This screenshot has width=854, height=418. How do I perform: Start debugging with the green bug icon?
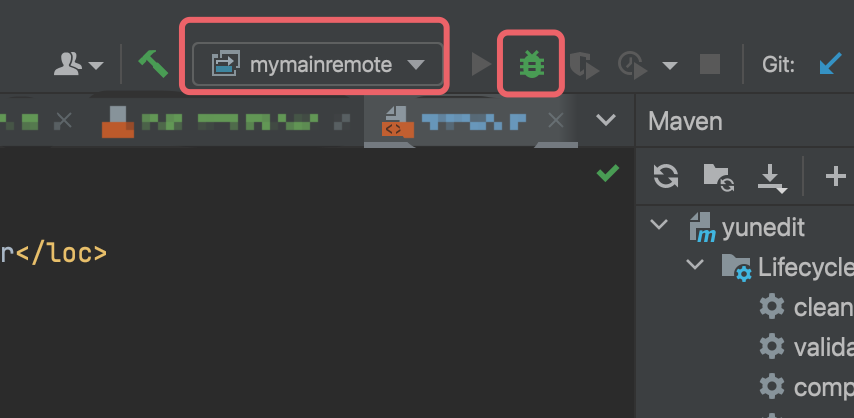tap(532, 64)
